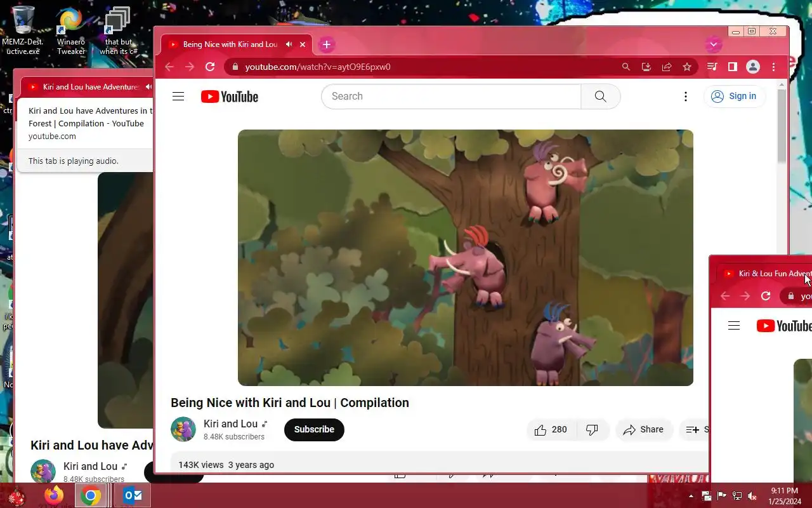Screen dimensions: 812x508
Task: Click the vertical scrollbar of the front window
Action: [x=782, y=125]
